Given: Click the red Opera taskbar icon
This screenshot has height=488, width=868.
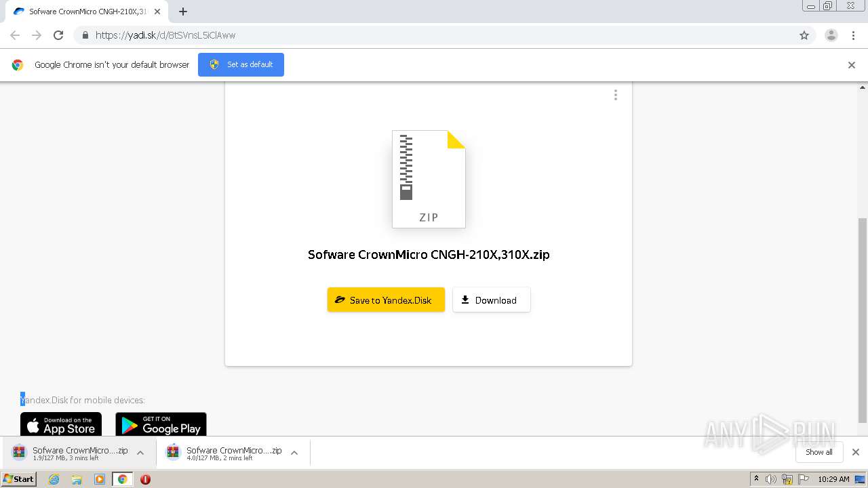Looking at the screenshot, I should click(145, 479).
